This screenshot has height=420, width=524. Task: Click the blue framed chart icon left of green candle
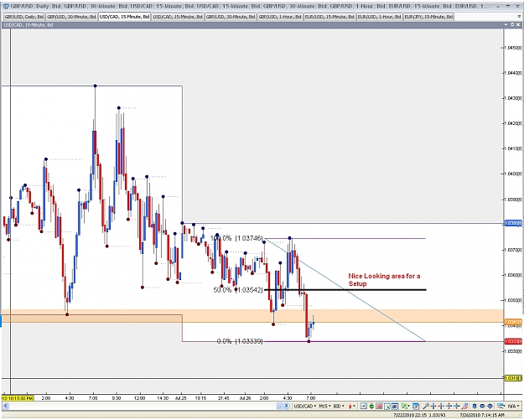[364, 406]
